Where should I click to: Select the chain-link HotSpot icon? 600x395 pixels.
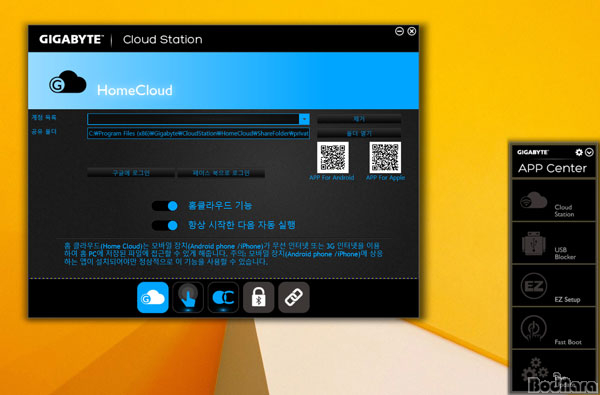[x=293, y=297]
